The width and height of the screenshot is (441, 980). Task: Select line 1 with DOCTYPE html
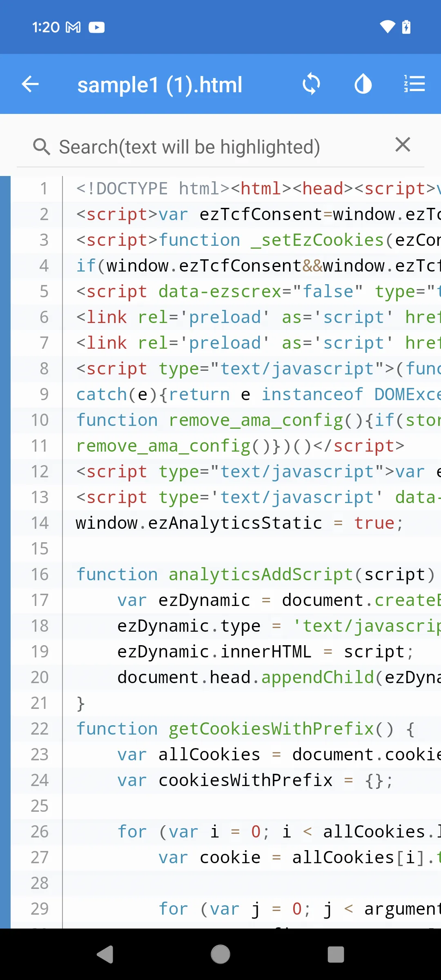(x=258, y=189)
